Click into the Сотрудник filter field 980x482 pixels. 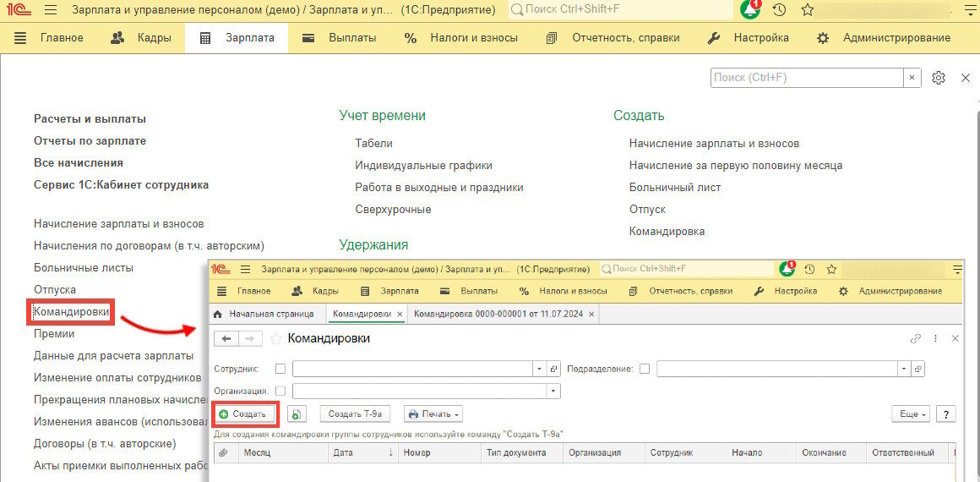(x=412, y=370)
